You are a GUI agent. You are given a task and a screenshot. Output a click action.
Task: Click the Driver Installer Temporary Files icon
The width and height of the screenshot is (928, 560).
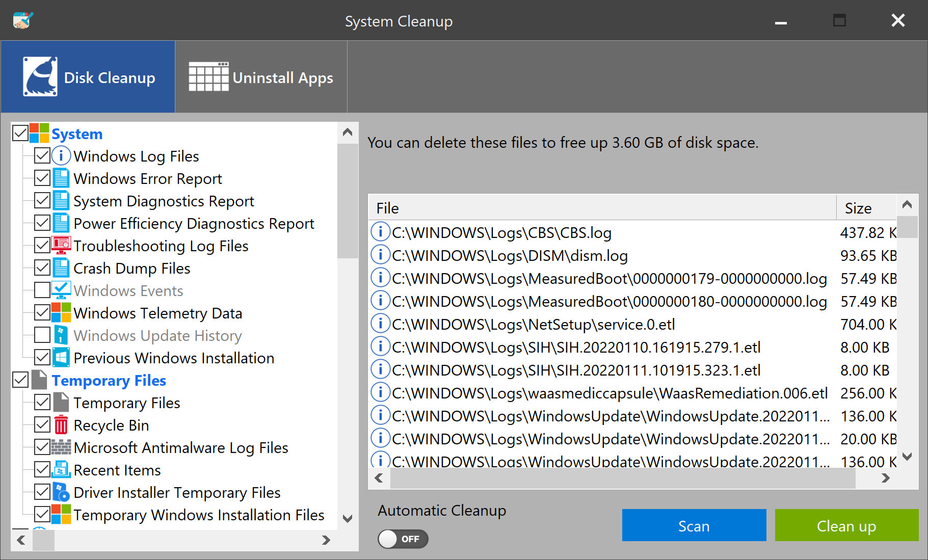click(61, 492)
